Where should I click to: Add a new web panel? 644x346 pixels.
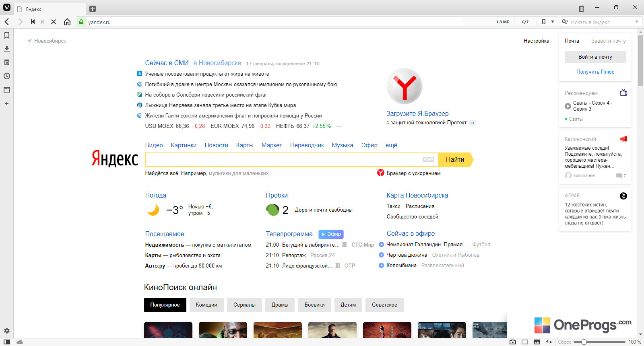tap(7, 103)
